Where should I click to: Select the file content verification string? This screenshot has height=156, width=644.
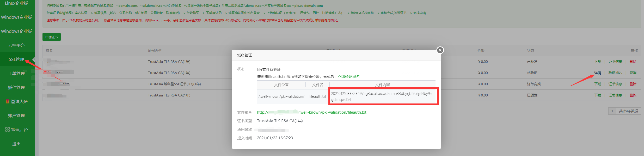(382, 96)
